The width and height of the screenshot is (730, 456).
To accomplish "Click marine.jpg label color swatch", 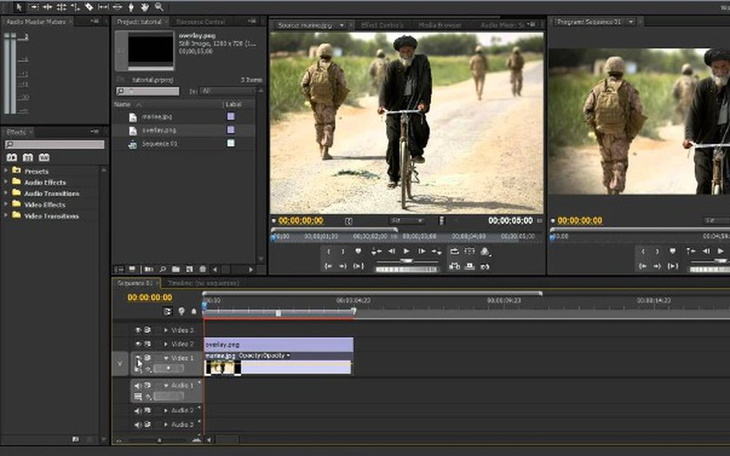I will click(x=230, y=116).
